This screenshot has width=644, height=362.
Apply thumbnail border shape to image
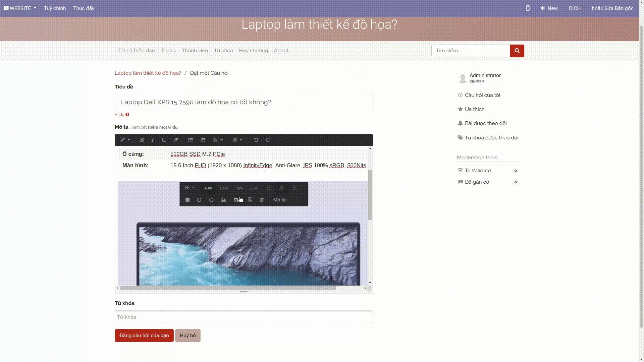click(211, 200)
